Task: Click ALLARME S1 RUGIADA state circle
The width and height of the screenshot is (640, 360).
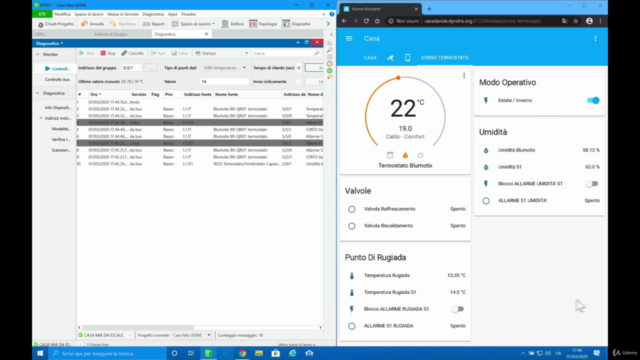Action: pyautogui.click(x=352, y=326)
